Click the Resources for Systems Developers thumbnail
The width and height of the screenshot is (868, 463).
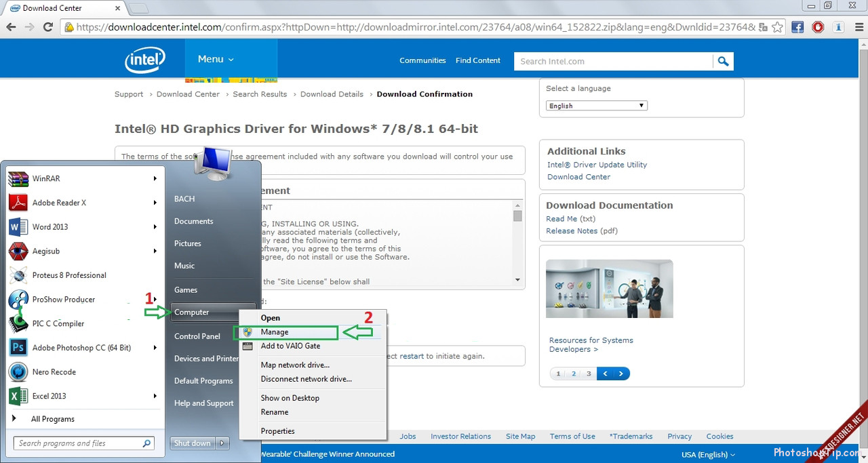(610, 289)
